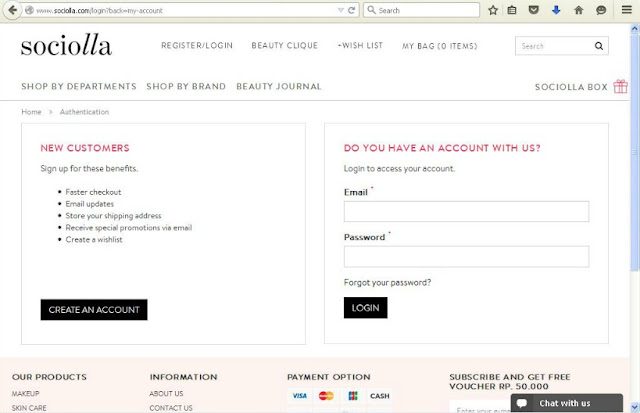Screen dimensions: 640x413
Task: Open Contact Us footer link
Action: [x=171, y=408]
